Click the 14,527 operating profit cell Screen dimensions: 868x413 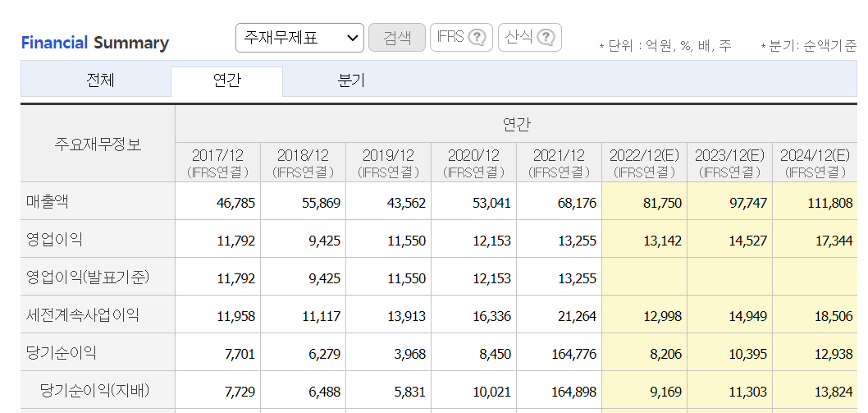729,240
